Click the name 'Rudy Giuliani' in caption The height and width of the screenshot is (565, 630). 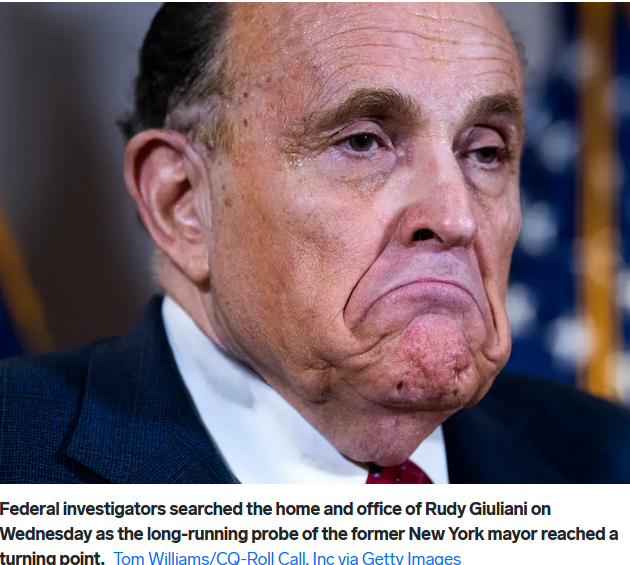tap(476, 509)
